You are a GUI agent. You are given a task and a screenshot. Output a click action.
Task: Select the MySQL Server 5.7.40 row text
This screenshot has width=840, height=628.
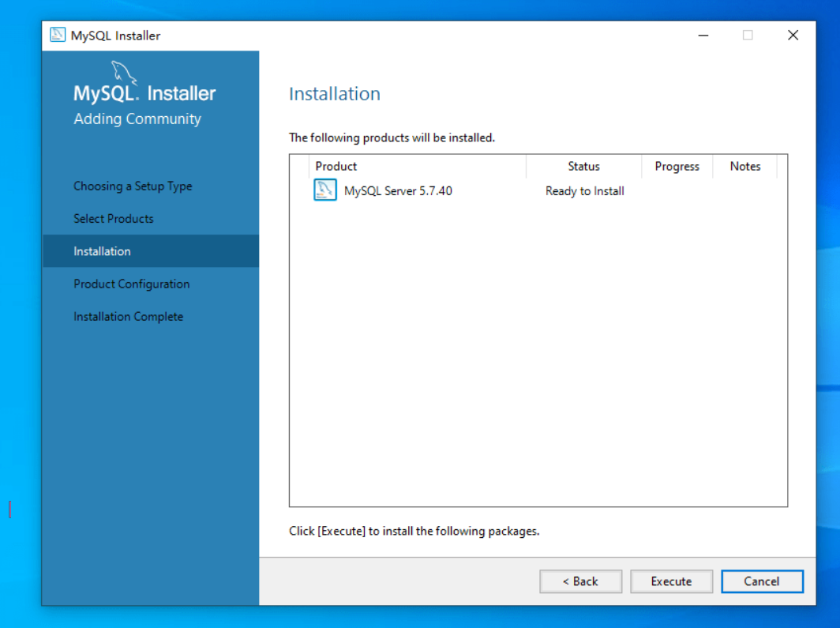click(398, 190)
